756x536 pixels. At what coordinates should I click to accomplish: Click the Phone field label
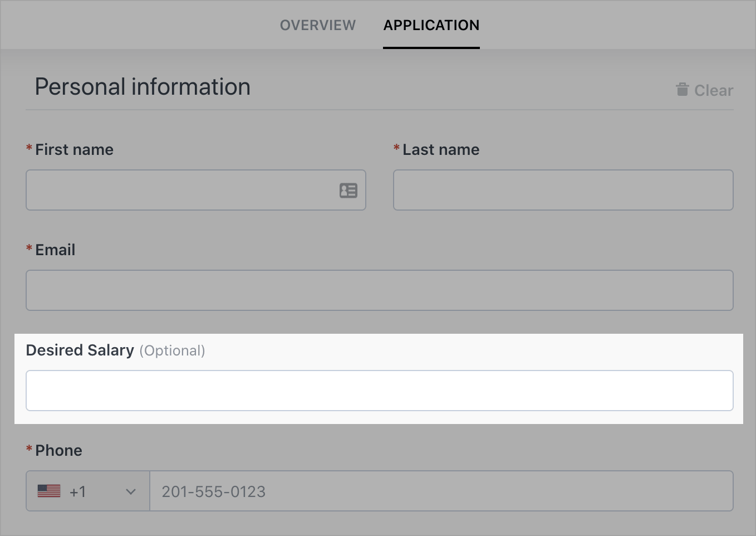pyautogui.click(x=58, y=450)
